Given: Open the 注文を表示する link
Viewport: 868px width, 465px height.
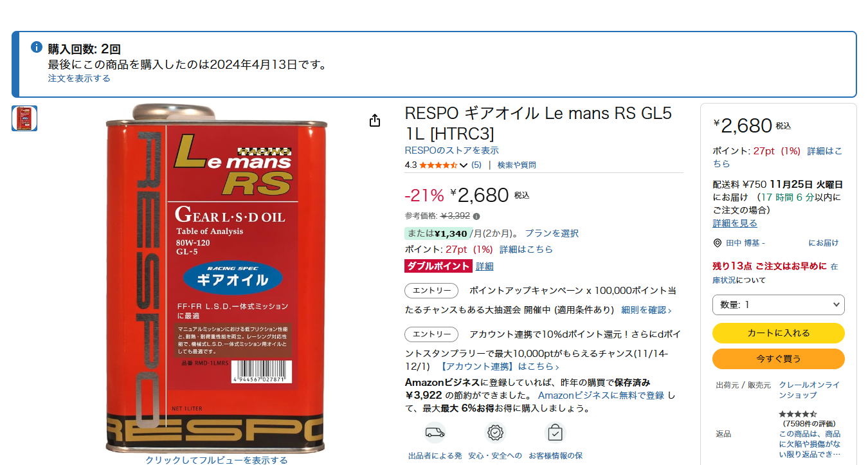Looking at the screenshot, I should tap(79, 78).
